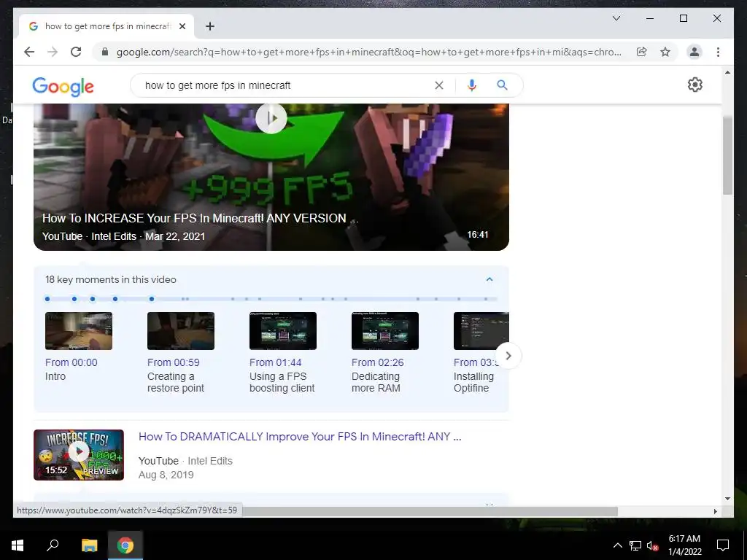The image size is (747, 560).
Task: Open the tab search chevron
Action: 616,18
